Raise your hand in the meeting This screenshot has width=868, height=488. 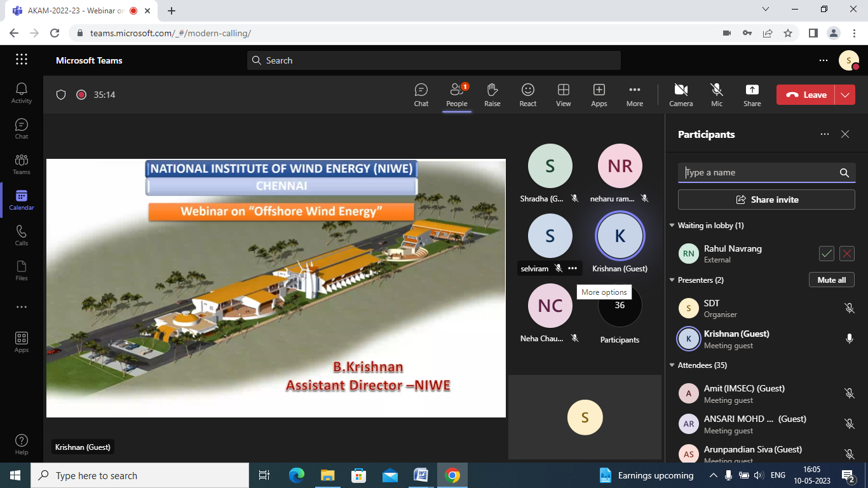[x=492, y=95]
